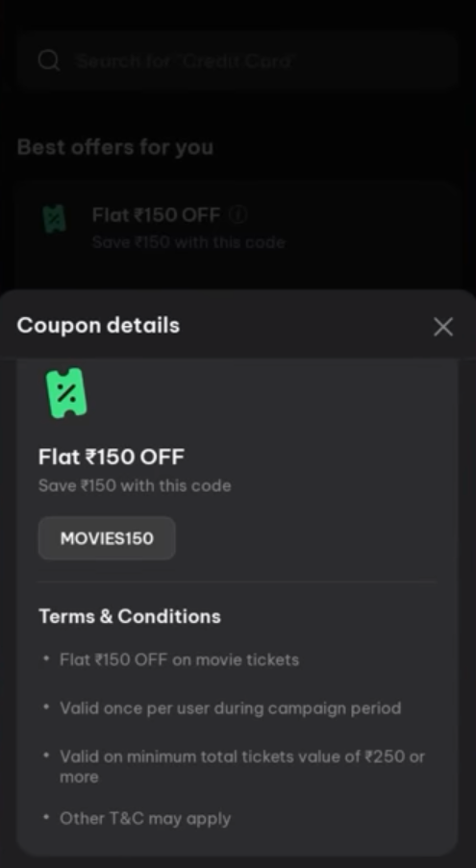
Task: Open the background Flat ₹150 OFF offer card
Action: pos(238,235)
